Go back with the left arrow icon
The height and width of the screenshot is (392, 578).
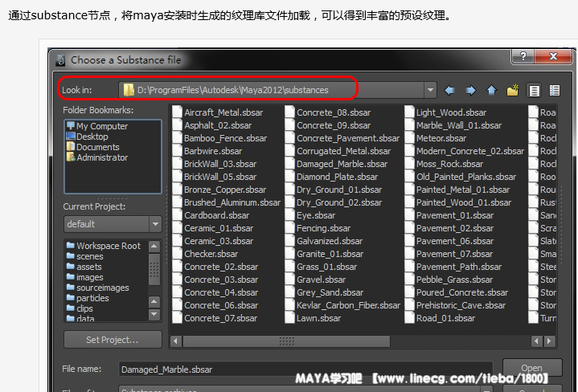(449, 90)
